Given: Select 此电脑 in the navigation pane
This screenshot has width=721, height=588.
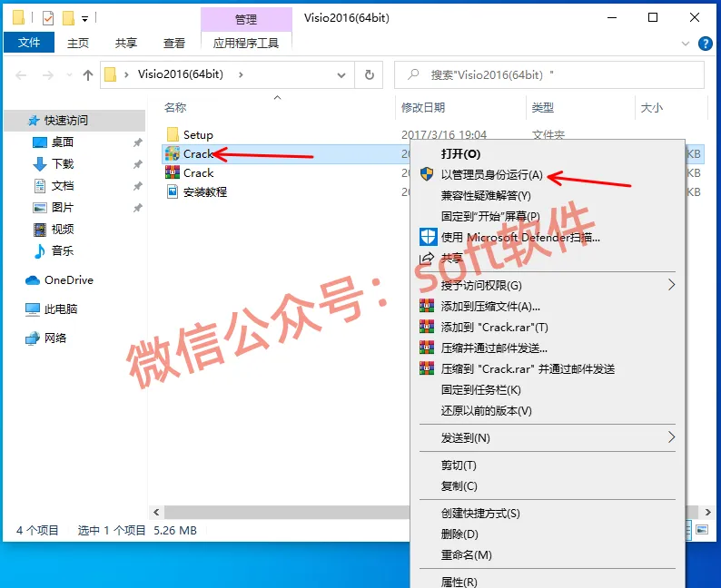Looking at the screenshot, I should [x=60, y=309].
